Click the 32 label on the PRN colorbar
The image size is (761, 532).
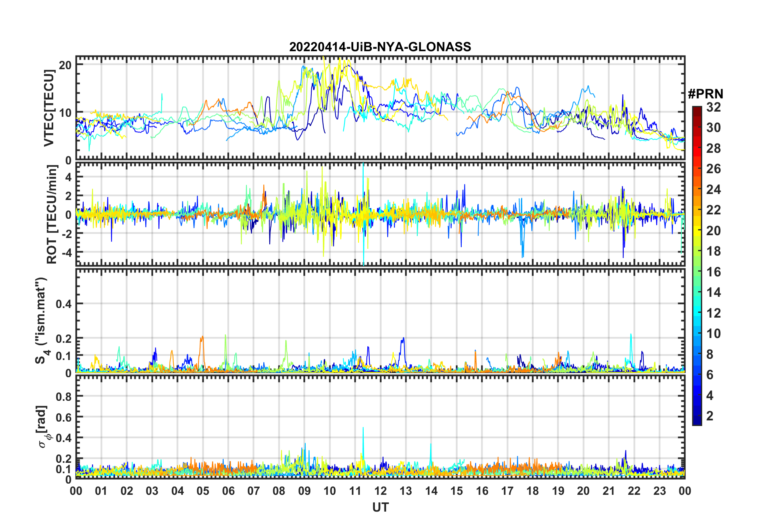click(713, 107)
